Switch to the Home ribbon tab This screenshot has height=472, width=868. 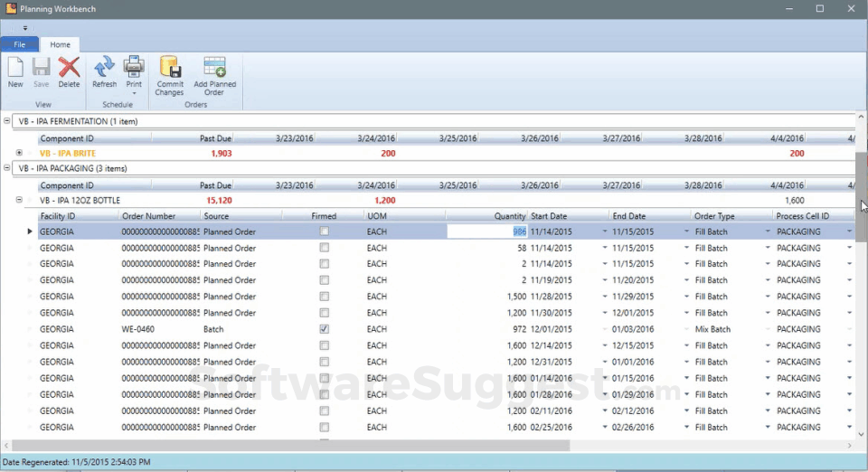pyautogui.click(x=61, y=44)
